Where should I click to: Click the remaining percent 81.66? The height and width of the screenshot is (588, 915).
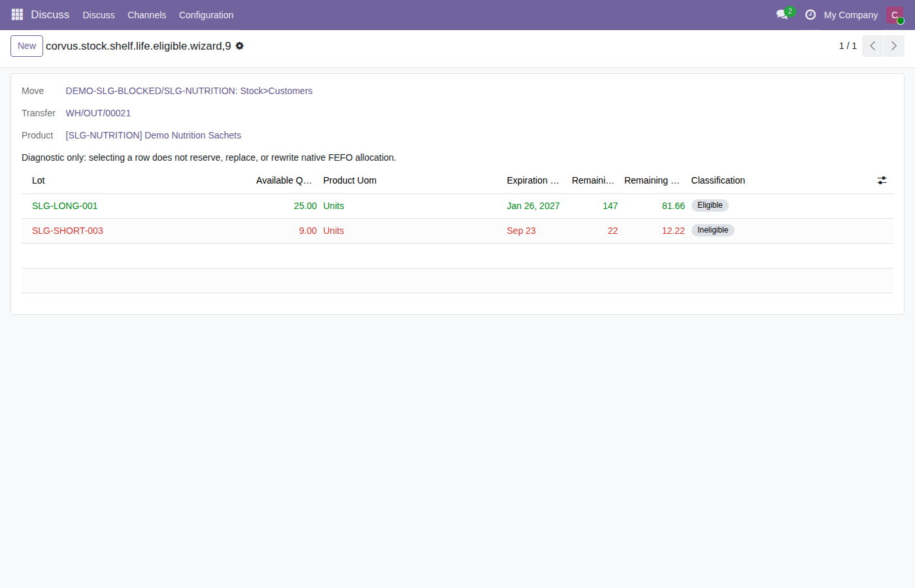click(x=673, y=206)
